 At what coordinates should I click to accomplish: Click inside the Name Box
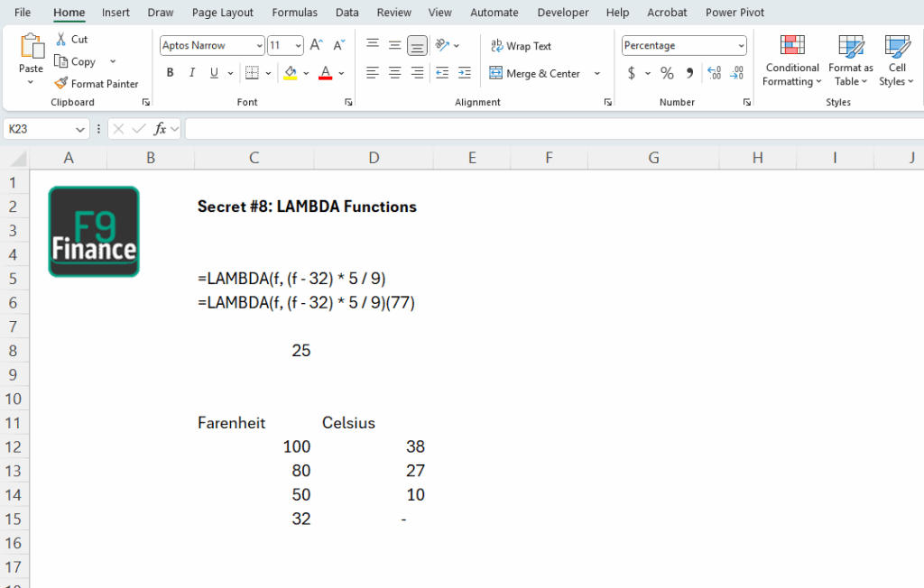[41, 128]
